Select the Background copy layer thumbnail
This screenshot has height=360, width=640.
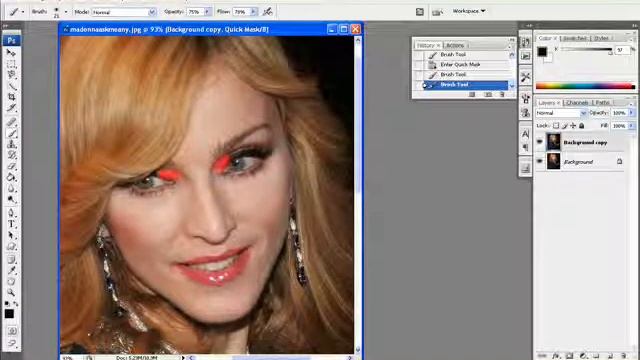[x=553, y=142]
